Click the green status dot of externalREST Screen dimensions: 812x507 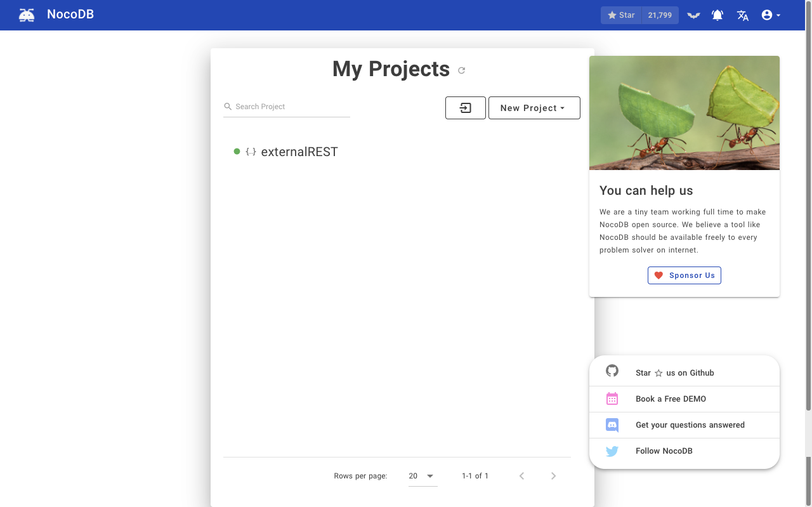click(x=237, y=151)
